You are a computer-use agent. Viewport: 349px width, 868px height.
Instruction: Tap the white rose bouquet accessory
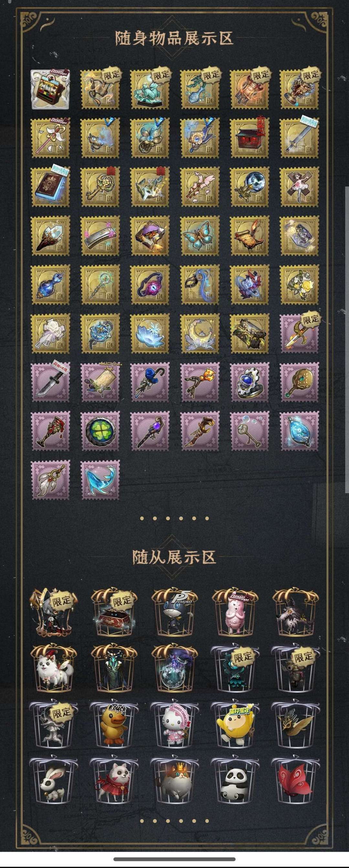(x=50, y=333)
